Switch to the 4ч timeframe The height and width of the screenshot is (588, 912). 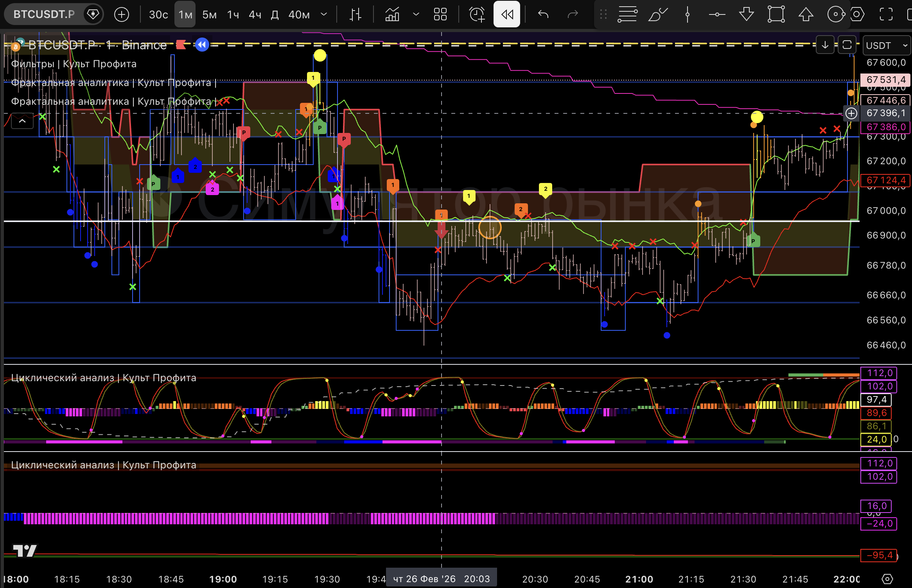click(255, 14)
